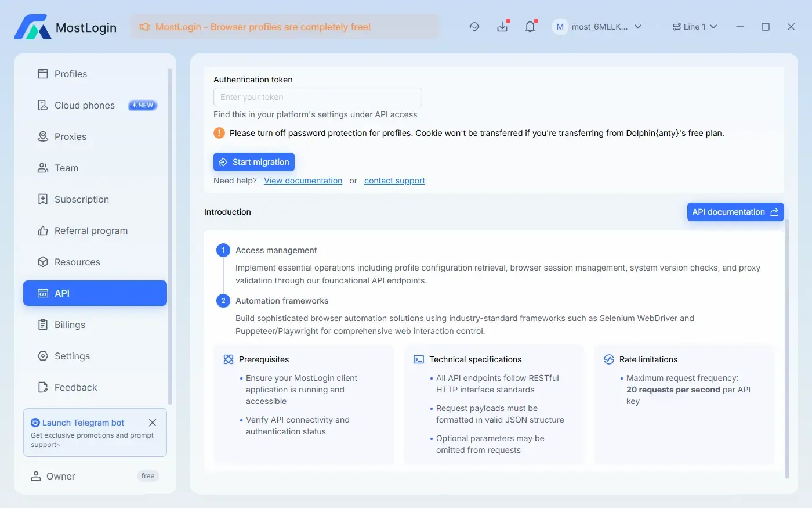Viewport: 812px width, 508px height.
Task: Open the Subscription page
Action: click(x=81, y=199)
